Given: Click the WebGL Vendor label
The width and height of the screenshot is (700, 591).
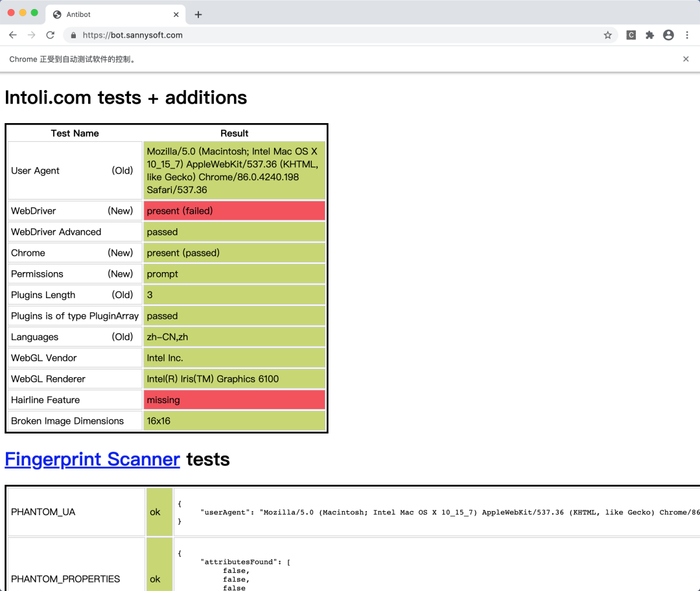Looking at the screenshot, I should (x=44, y=358).
